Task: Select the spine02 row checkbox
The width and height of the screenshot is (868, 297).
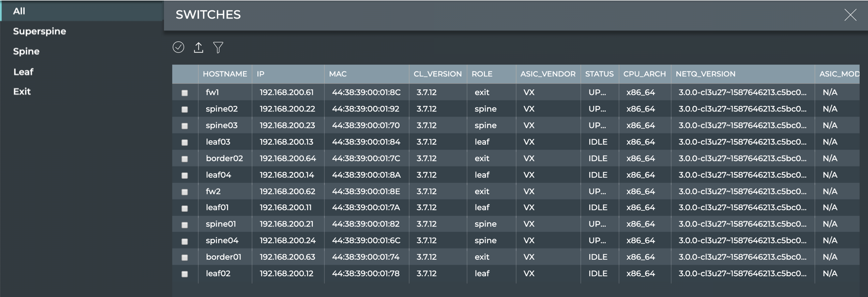Action: (x=185, y=110)
